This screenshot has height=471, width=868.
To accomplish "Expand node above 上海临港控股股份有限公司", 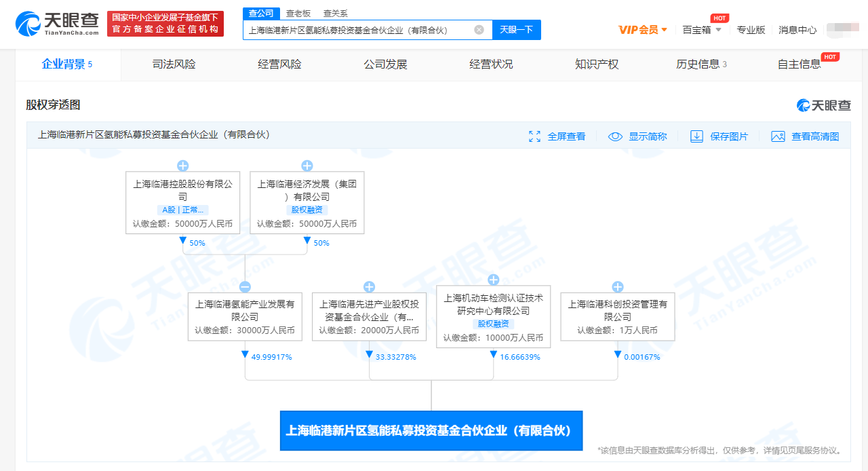I will point(182,166).
